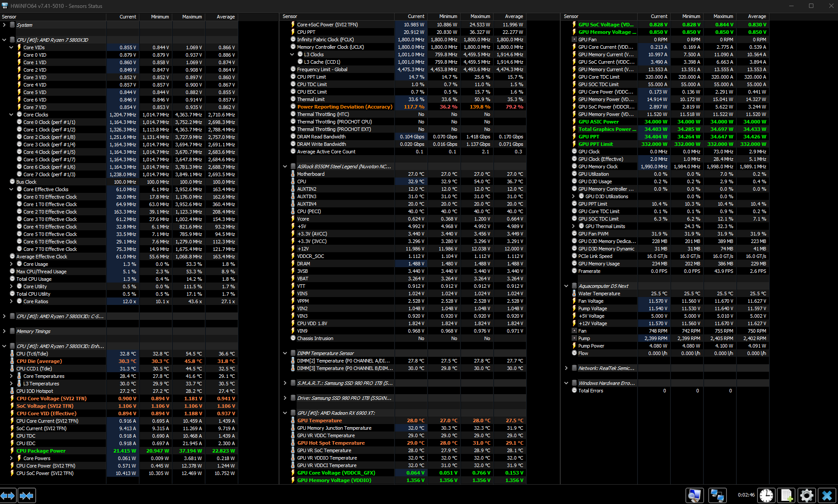838x504 pixels.
Task: Reset the timer using the clock icon
Action: [x=766, y=496]
